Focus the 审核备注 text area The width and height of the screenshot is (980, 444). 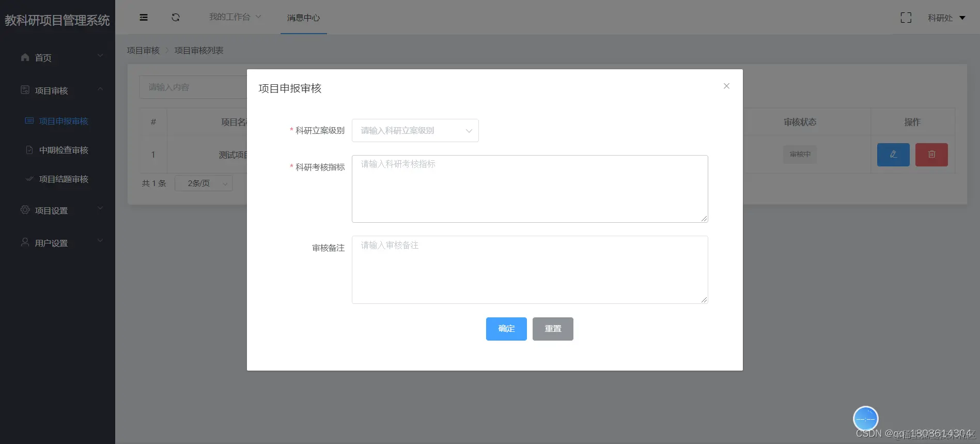[530, 270]
